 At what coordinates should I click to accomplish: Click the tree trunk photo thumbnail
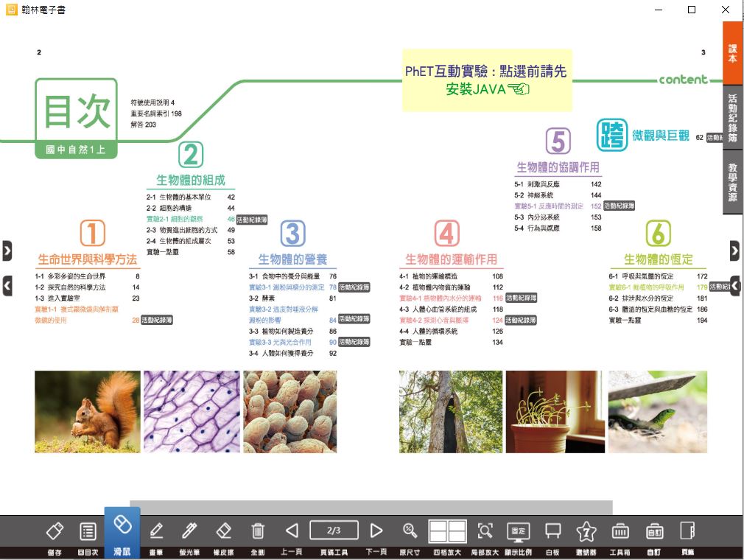click(451, 411)
